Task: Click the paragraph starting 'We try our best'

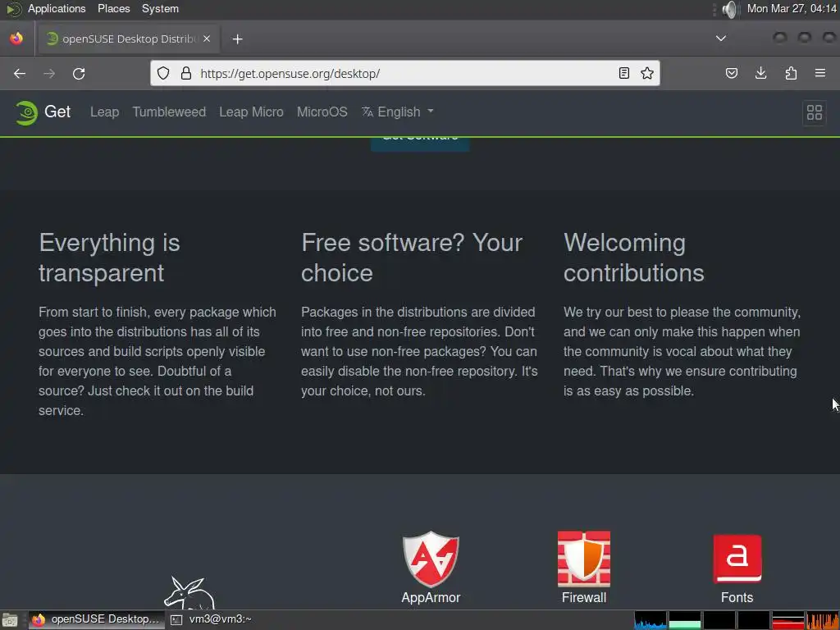Action: tap(682, 351)
